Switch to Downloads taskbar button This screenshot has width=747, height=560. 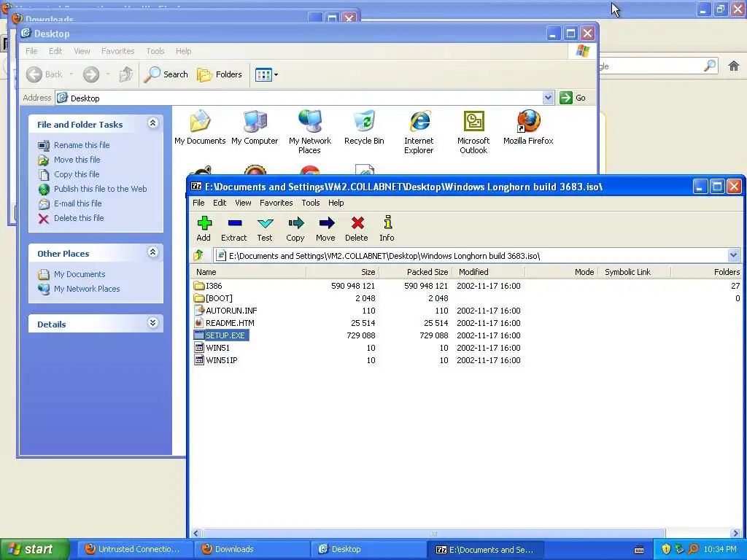[252, 549]
